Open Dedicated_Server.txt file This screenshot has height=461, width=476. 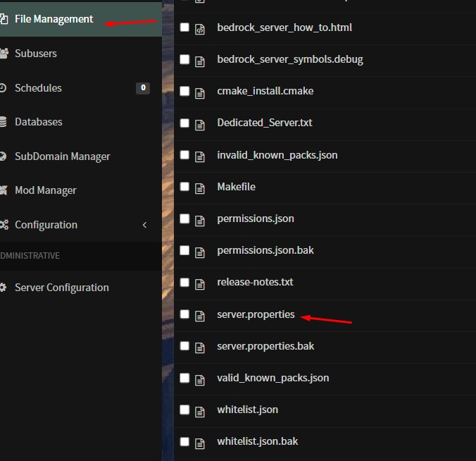[x=265, y=123]
